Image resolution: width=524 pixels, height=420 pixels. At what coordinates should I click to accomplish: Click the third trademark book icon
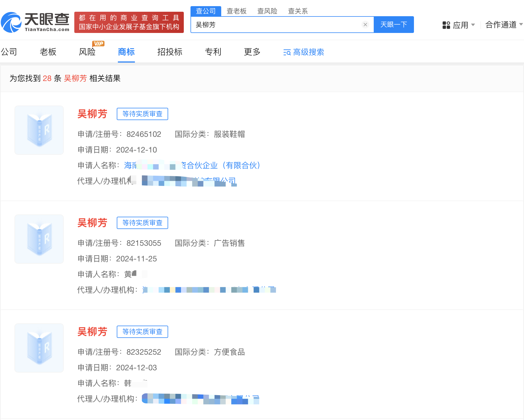click(x=39, y=348)
